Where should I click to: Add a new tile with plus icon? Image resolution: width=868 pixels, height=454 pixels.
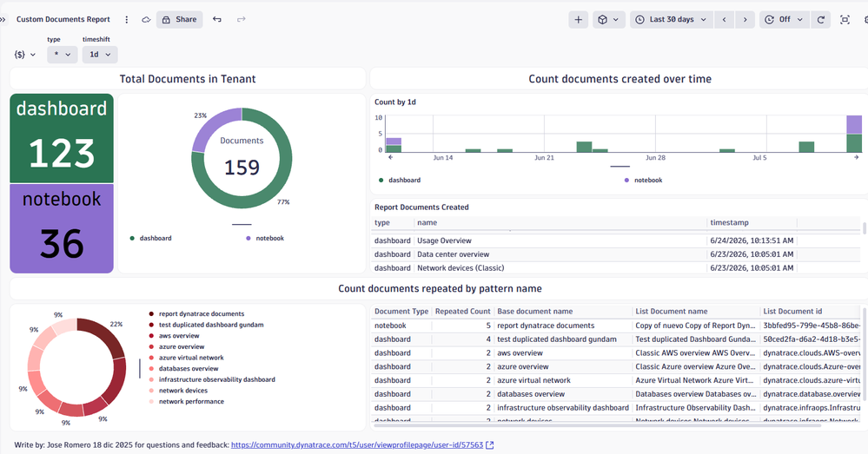point(578,19)
